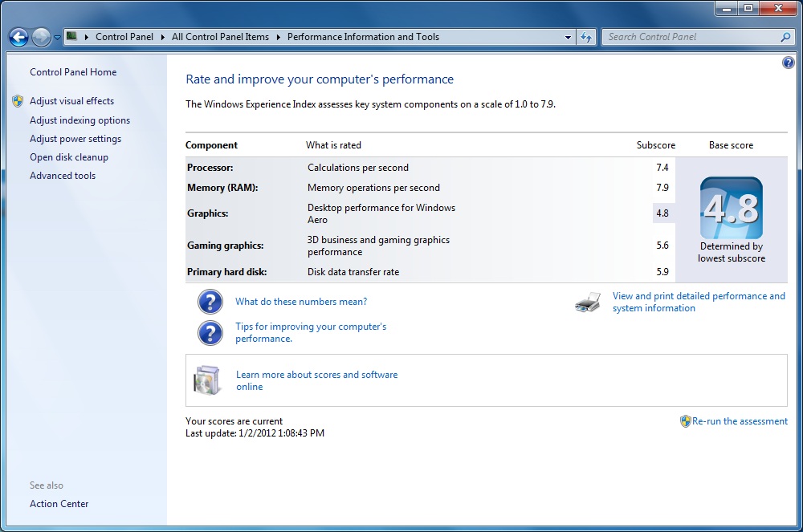The image size is (803, 532).
Task: Click the shield icon beside Adjust visual effects
Action: pyautogui.click(x=18, y=101)
